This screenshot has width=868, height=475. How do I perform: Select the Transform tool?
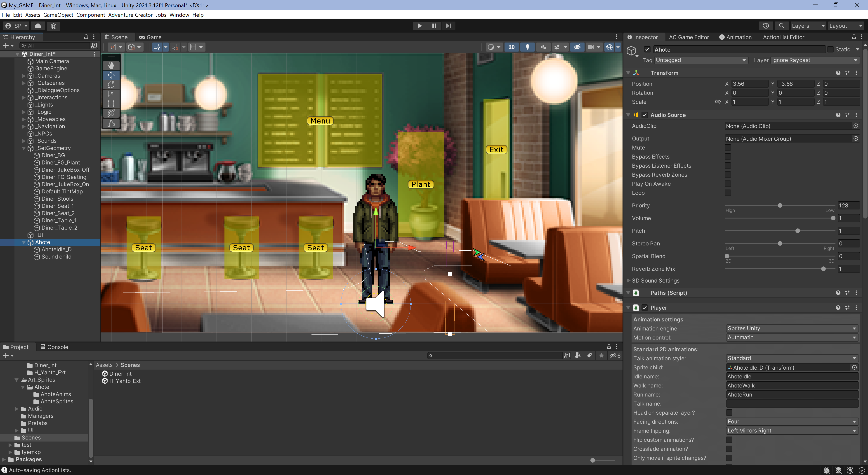(111, 113)
